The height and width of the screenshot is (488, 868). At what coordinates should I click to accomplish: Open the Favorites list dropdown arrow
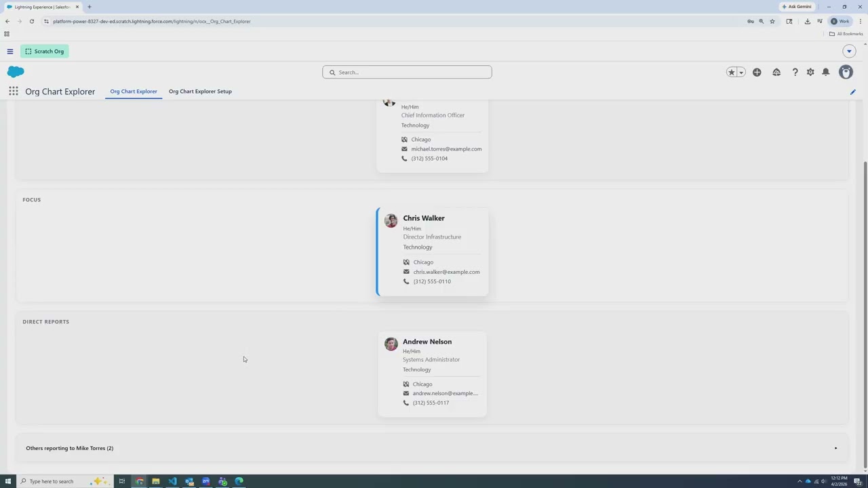pyautogui.click(x=741, y=72)
